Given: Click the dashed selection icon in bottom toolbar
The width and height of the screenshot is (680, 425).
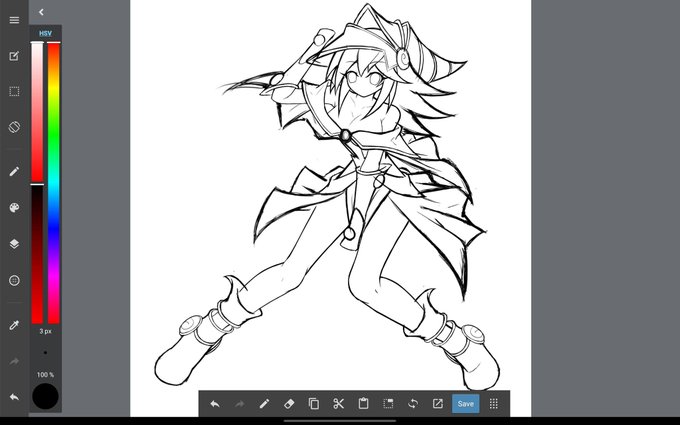Looking at the screenshot, I should 388,404.
